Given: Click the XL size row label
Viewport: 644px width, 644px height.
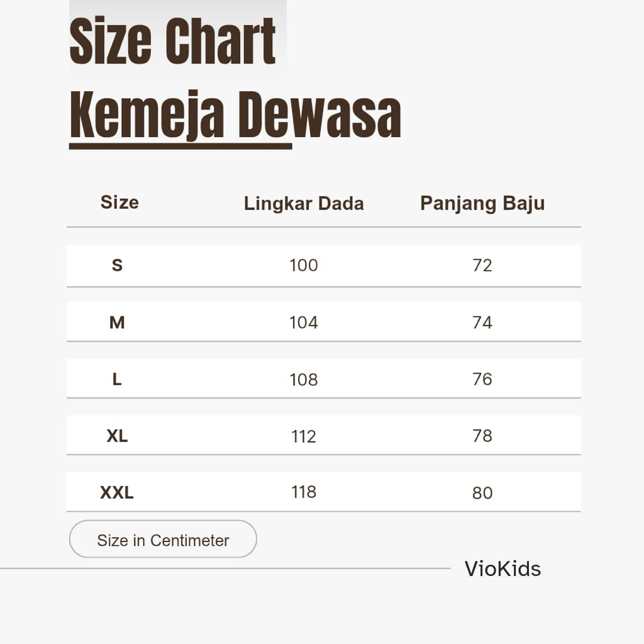Looking at the screenshot, I should click(x=117, y=436).
